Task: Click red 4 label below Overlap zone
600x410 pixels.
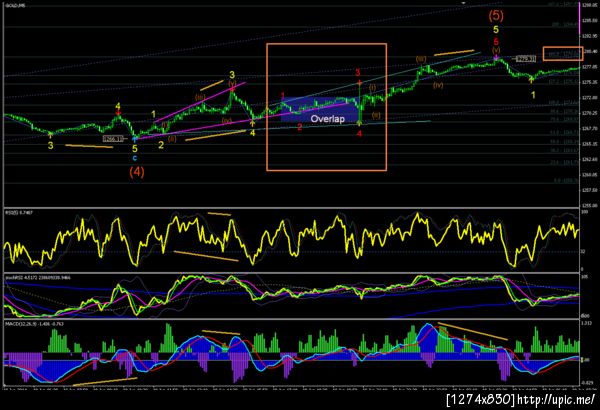Action: pos(359,134)
